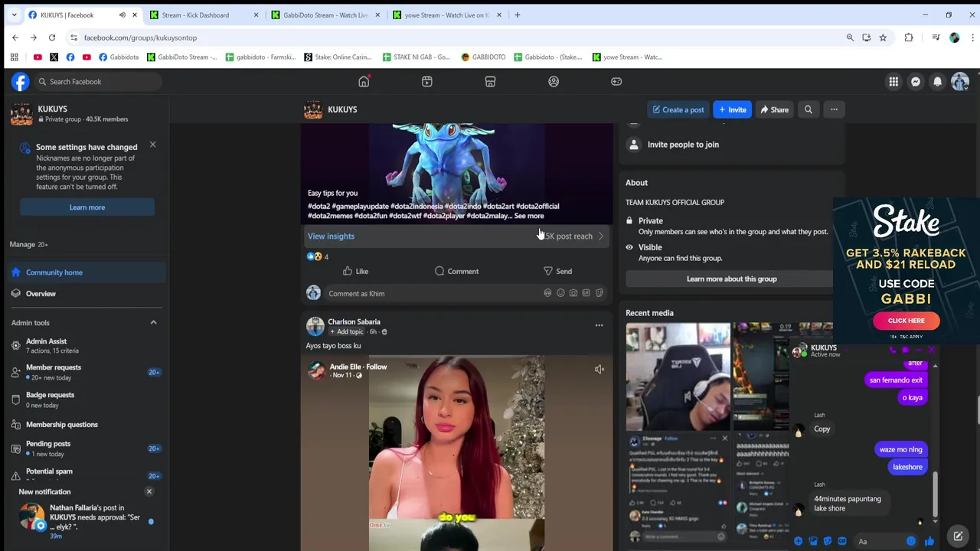The width and height of the screenshot is (980, 551).
Task: Send the Dota 2 post
Action: point(557,271)
